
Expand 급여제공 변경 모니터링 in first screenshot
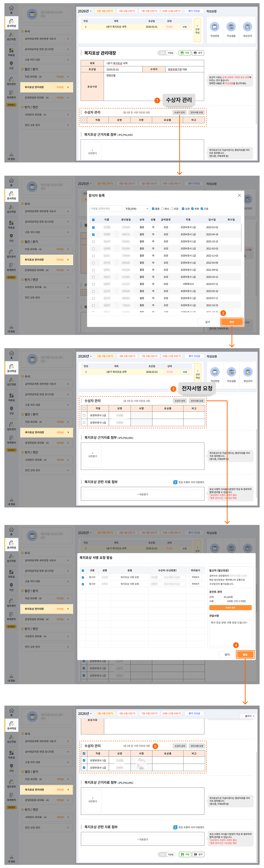pyautogui.click(x=46, y=49)
